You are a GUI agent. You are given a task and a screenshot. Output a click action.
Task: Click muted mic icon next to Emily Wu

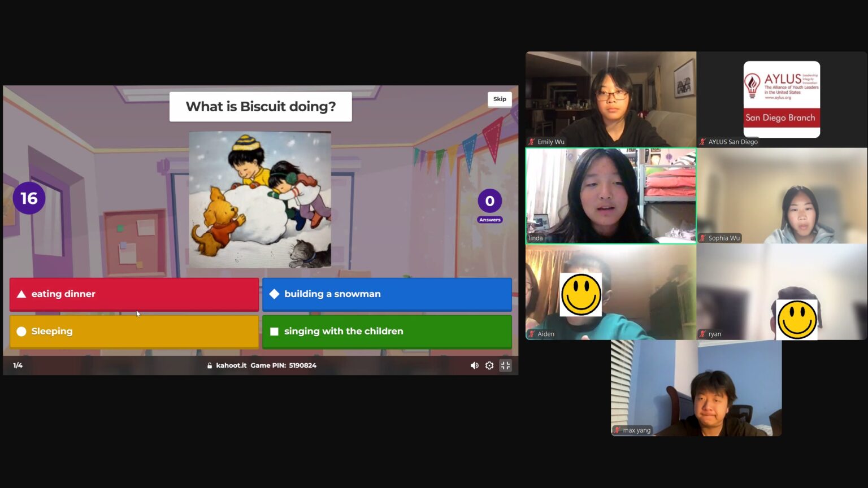tap(532, 142)
